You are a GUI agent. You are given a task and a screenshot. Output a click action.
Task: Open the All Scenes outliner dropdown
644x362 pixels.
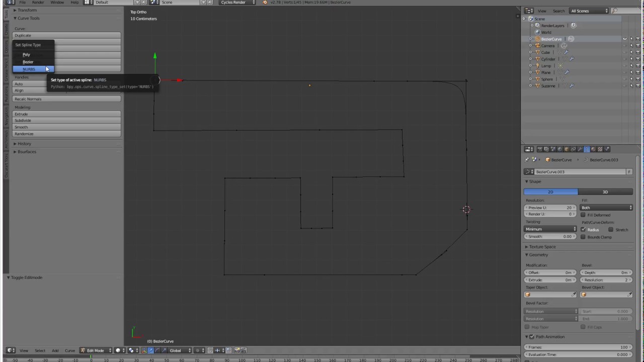coord(589,11)
